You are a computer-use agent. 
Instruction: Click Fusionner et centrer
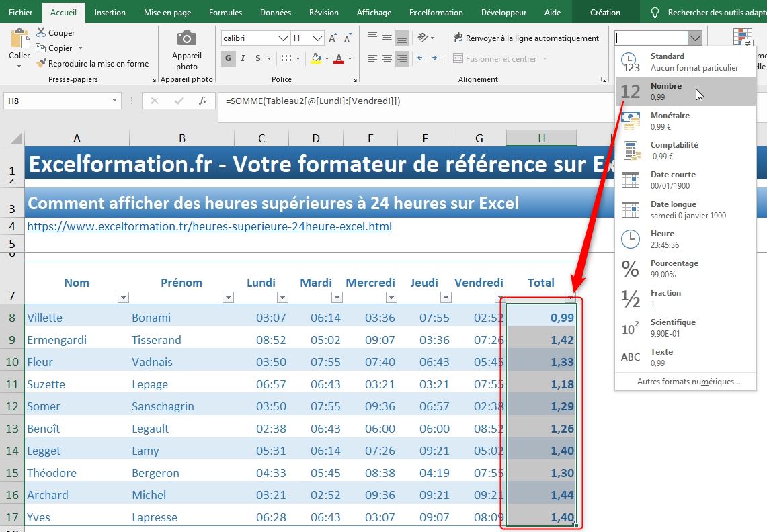(x=495, y=58)
